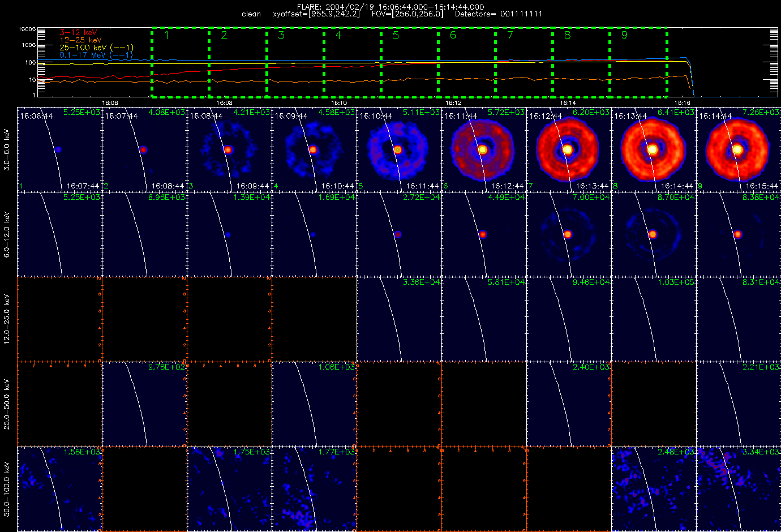The height and width of the screenshot is (532, 781).
Task: Open the 25-50 keV image with peak 1.06E+03
Action: pos(315,404)
